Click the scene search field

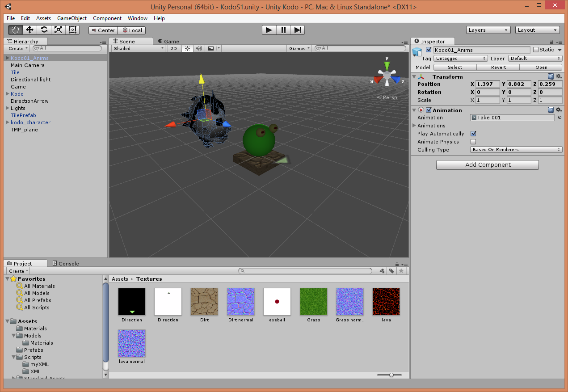[361, 48]
